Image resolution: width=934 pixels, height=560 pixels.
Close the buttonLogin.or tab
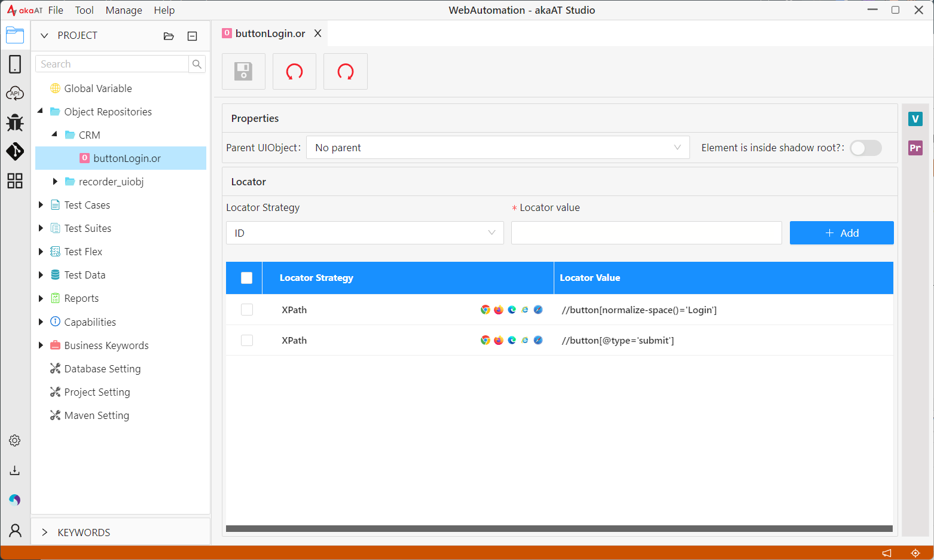tap(318, 33)
